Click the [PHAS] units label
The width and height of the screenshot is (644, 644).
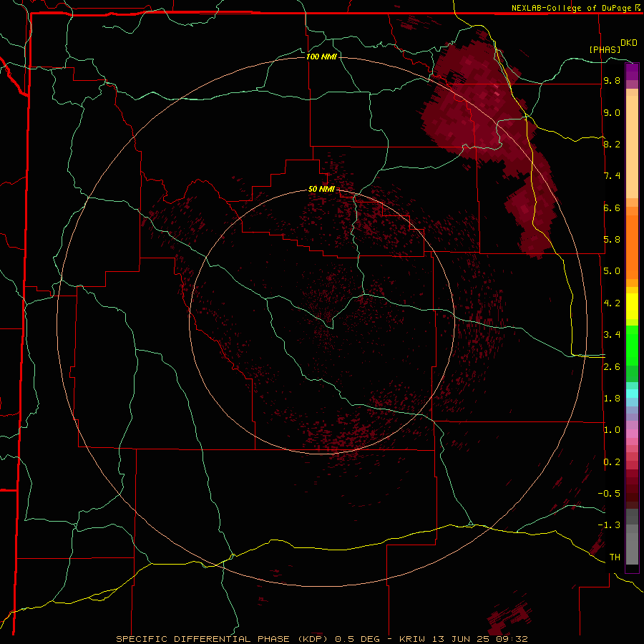(x=605, y=50)
